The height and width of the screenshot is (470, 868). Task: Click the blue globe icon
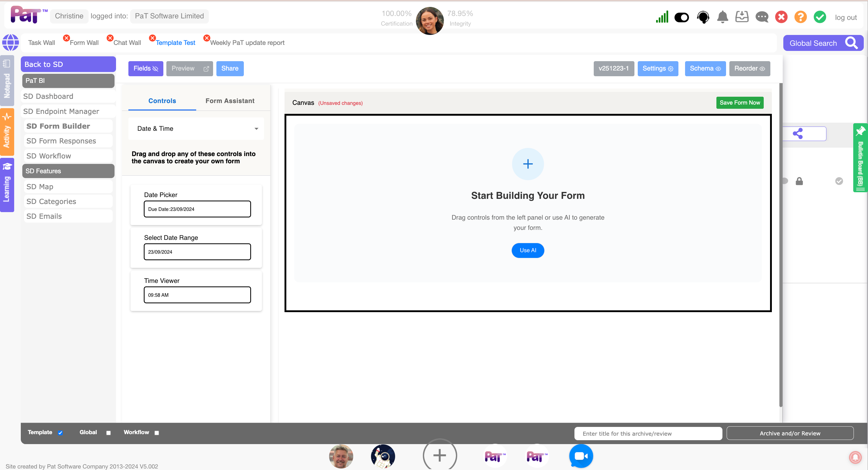coord(11,42)
